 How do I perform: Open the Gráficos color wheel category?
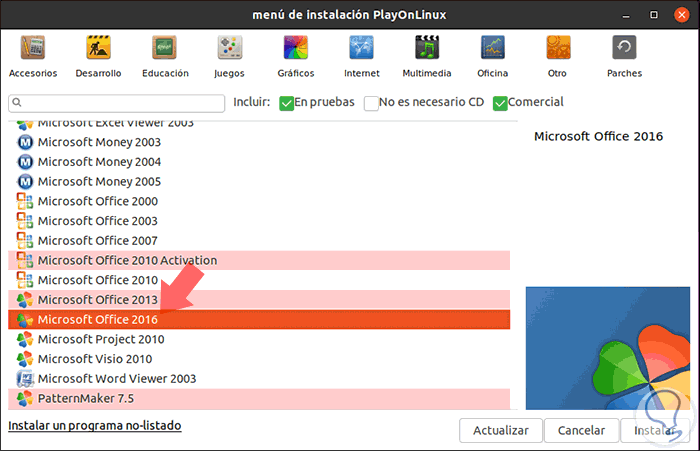tap(296, 47)
